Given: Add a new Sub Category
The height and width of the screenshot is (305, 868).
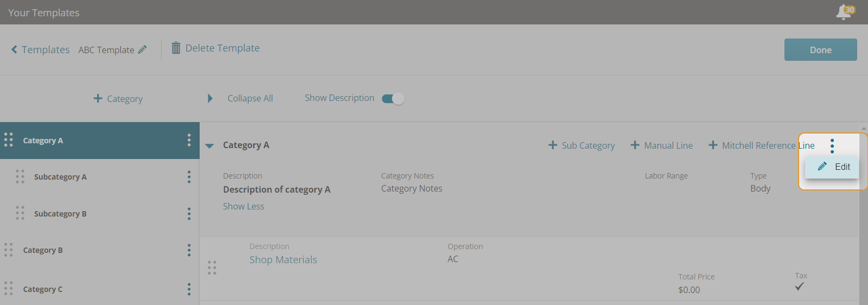Looking at the screenshot, I should (582, 145).
